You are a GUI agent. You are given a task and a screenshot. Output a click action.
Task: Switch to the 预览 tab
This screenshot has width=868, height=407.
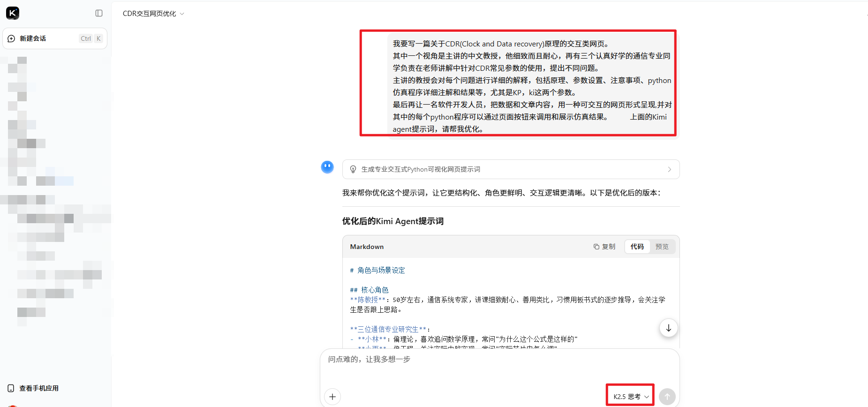(x=662, y=247)
